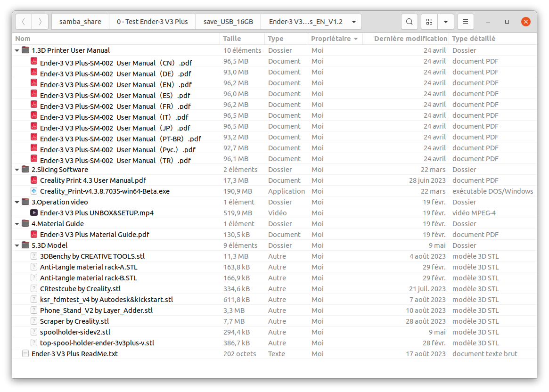Click the 5.3D Model folder icon
Screen dimensions: 549x392
(x=25, y=245)
